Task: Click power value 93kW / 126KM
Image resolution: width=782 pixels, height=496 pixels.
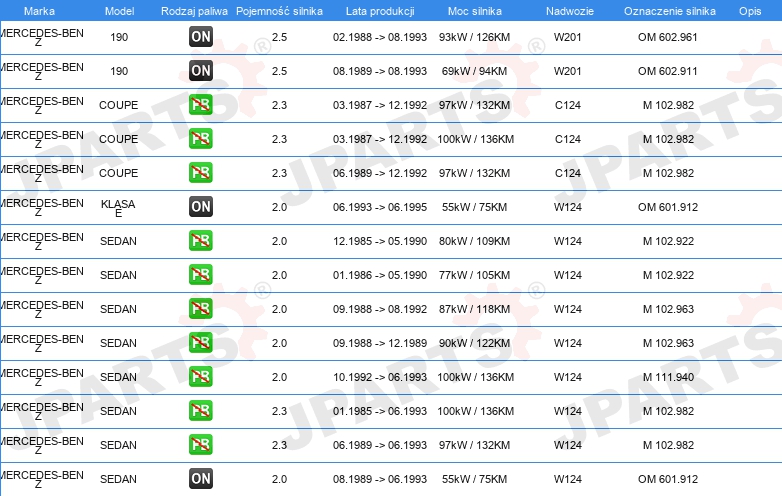Action: pos(474,37)
